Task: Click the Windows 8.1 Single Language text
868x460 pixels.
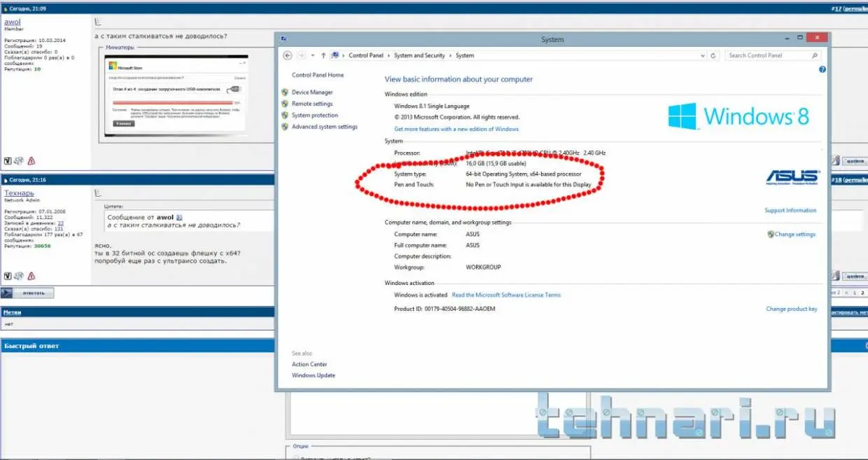Action: 432,106
